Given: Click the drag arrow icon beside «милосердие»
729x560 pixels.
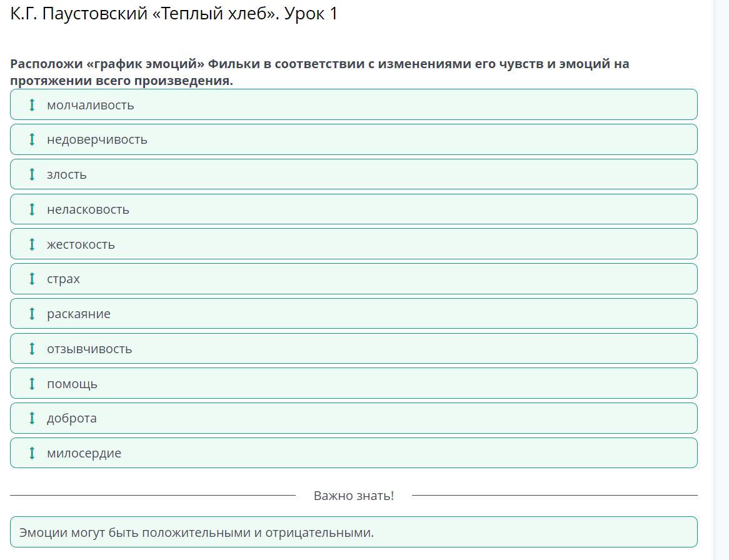Looking at the screenshot, I should pos(32,453).
